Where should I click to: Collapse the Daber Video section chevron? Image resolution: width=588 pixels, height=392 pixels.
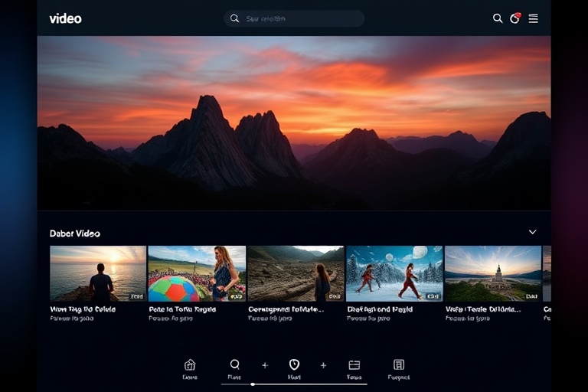(x=533, y=232)
